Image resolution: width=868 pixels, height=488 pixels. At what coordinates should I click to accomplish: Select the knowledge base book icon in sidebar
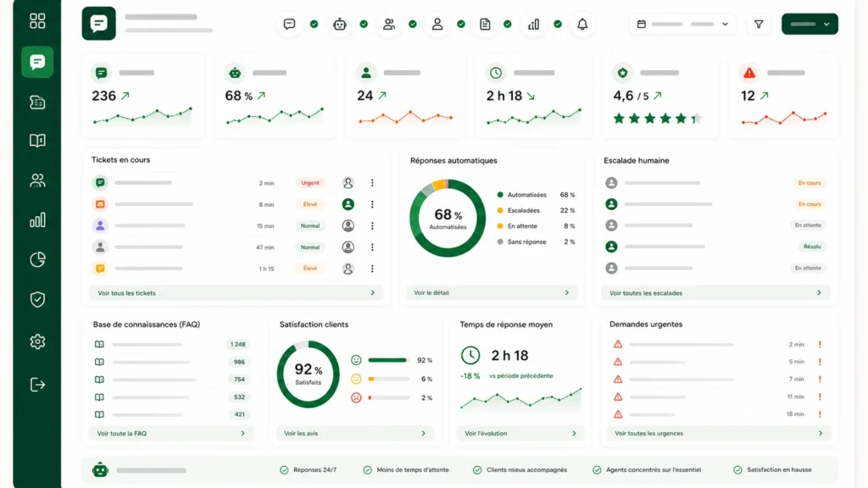click(37, 141)
